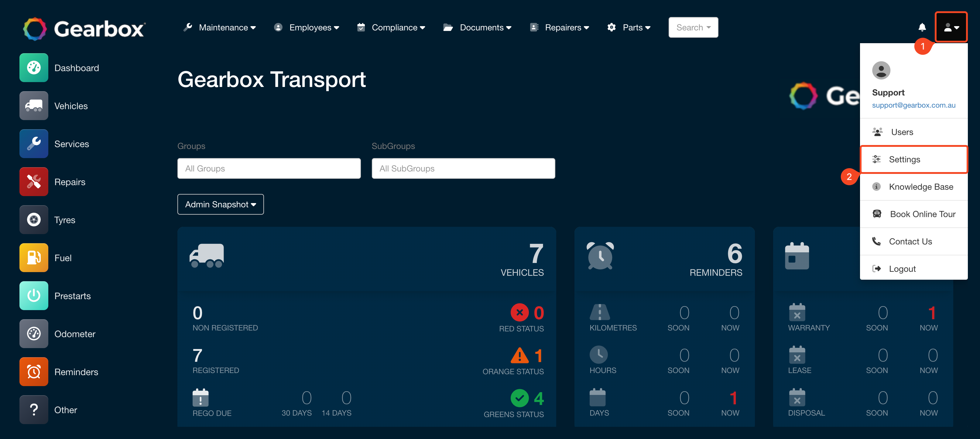Toggle the user account dropdown
This screenshot has height=439, width=980.
[951, 27]
